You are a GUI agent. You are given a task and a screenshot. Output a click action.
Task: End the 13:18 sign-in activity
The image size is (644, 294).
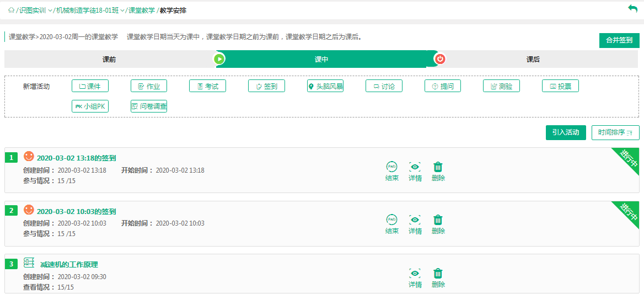pos(391,171)
